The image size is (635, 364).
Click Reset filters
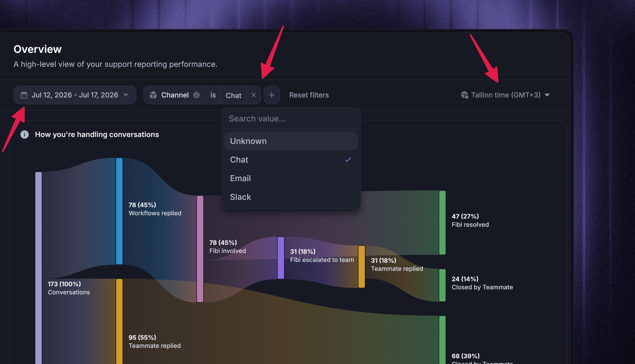[x=309, y=95]
